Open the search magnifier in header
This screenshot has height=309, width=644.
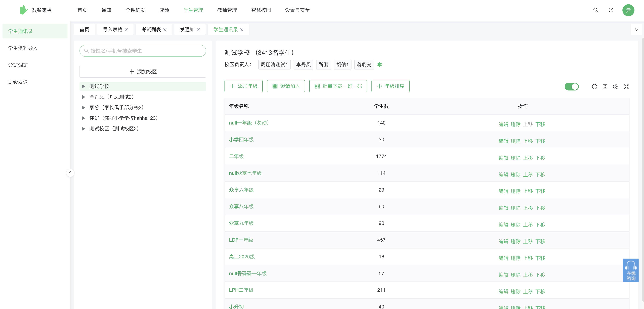point(596,10)
